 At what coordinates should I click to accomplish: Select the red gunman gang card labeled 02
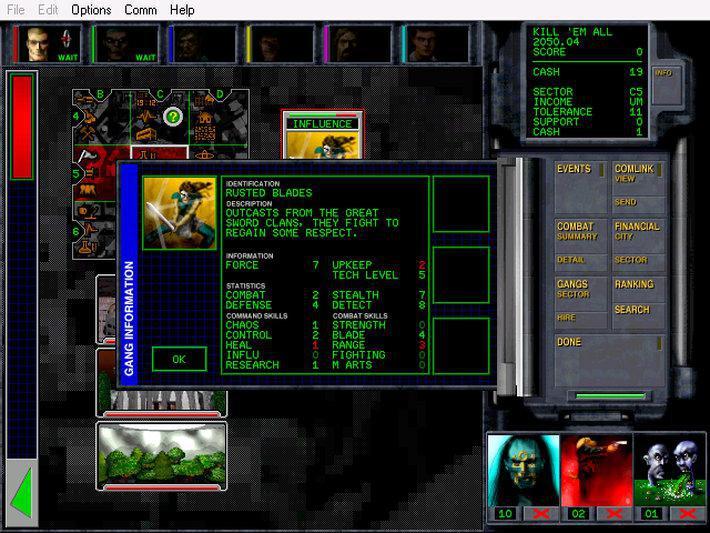596,471
